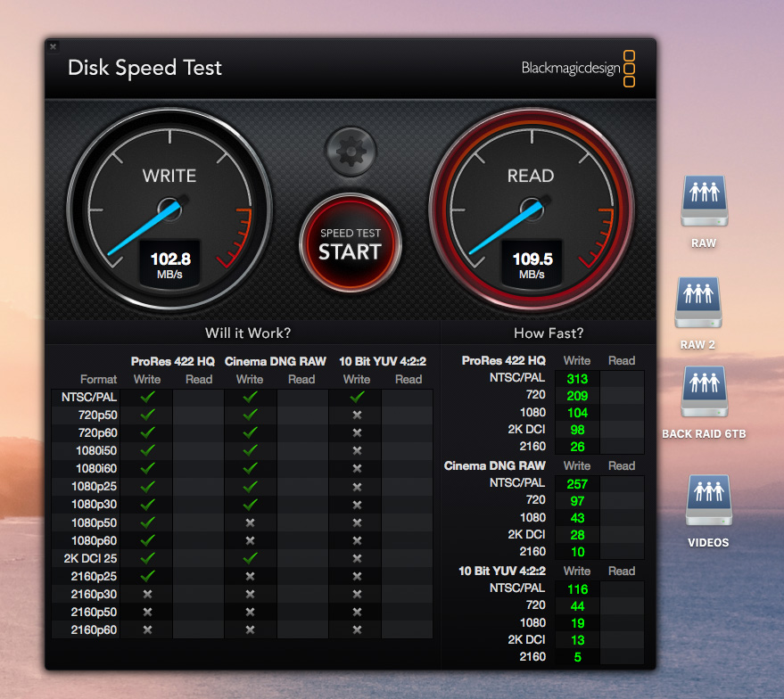Click the 10 Bit YUV 720p50 write cross
Screen dimensions: 784x699
tap(357, 415)
